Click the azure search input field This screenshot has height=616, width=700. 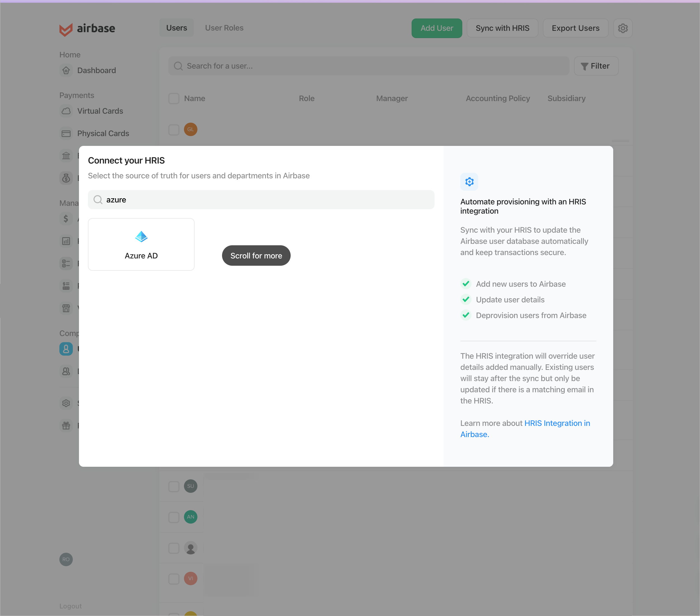(261, 199)
